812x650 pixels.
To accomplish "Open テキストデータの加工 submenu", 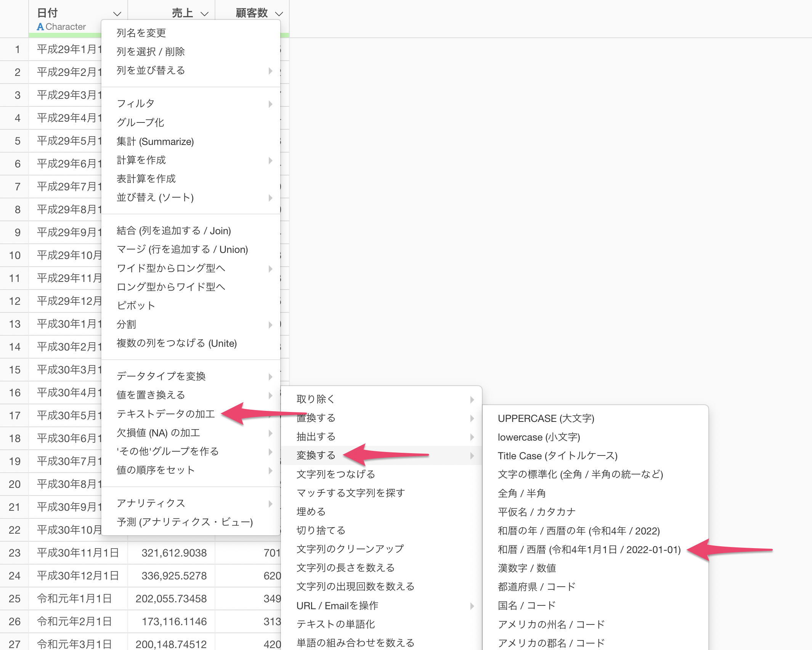I will tap(191, 413).
